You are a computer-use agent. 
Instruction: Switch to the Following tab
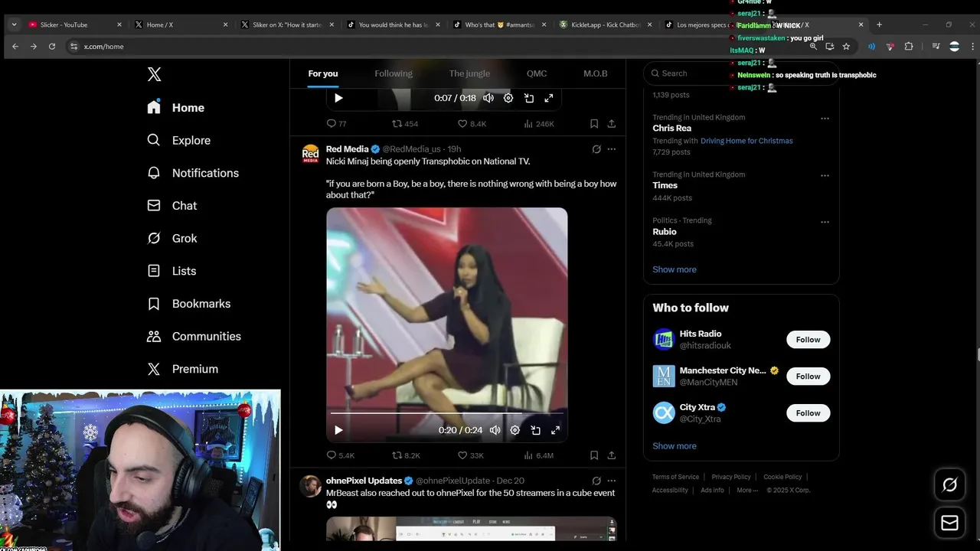click(394, 73)
